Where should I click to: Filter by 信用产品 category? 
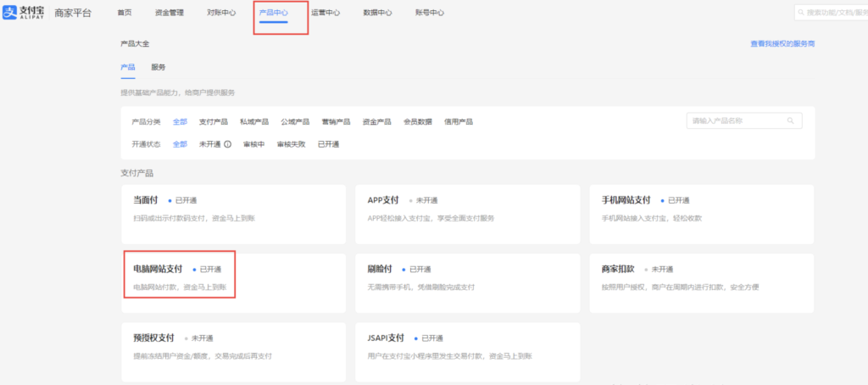coord(459,122)
